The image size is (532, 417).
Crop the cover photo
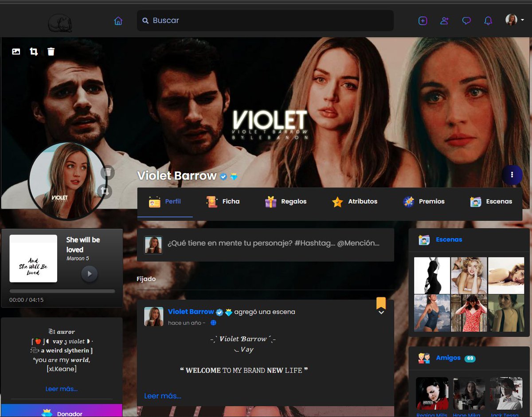[x=34, y=51]
